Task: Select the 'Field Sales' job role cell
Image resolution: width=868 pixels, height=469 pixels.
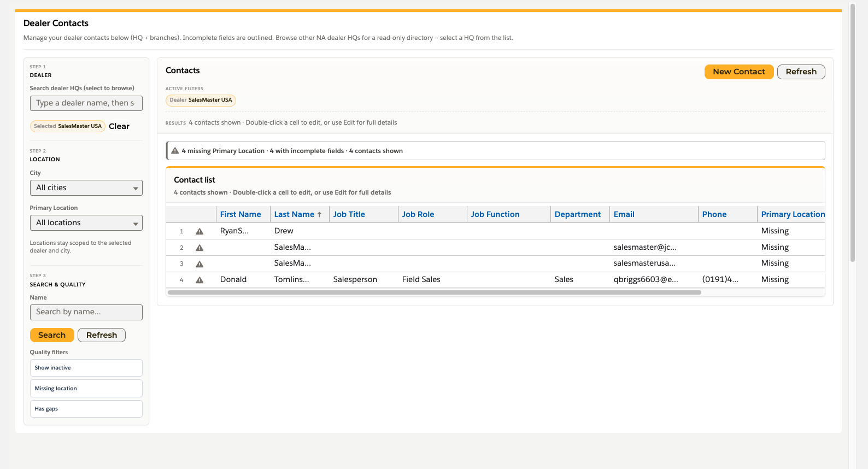Action: pyautogui.click(x=432, y=280)
